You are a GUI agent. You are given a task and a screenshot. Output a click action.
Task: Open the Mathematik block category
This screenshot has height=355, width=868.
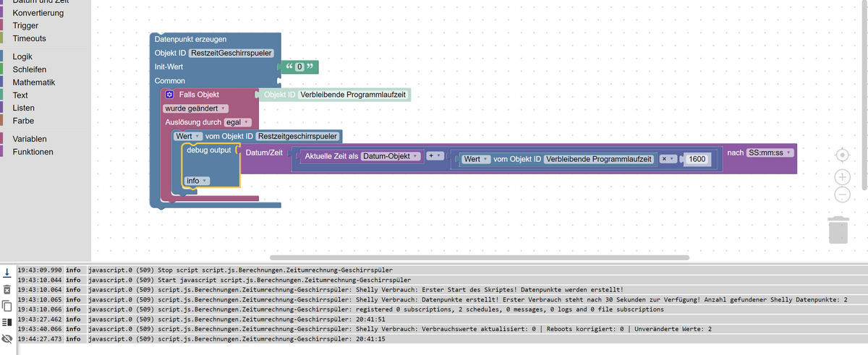(33, 82)
